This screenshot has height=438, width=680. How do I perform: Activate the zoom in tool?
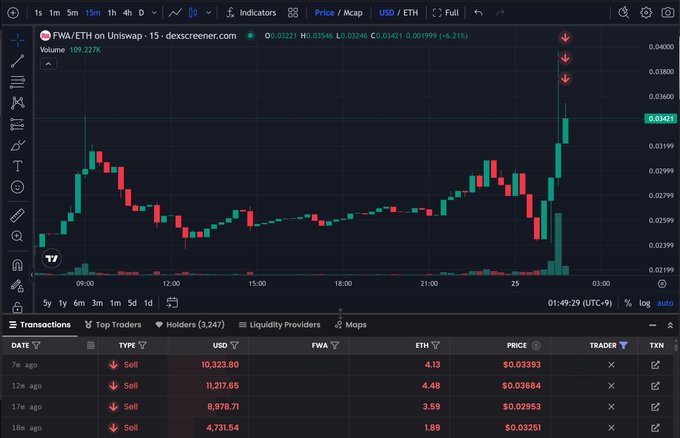[17, 236]
